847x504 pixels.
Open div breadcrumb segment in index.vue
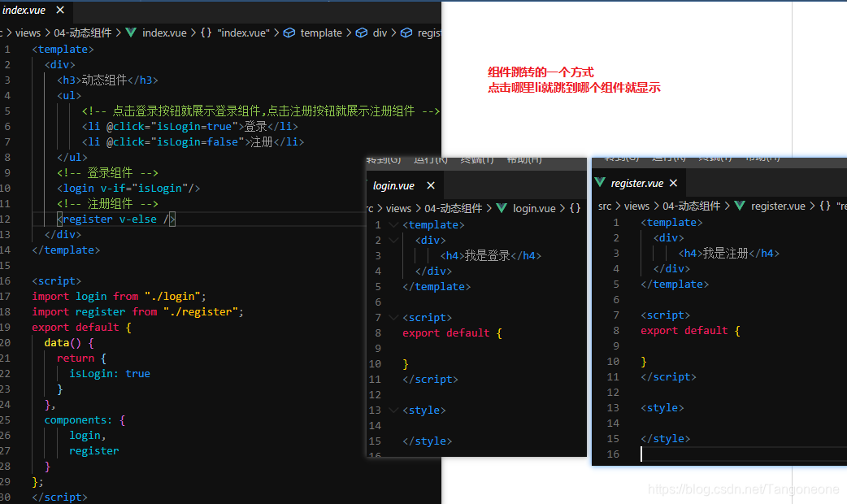[x=380, y=33]
